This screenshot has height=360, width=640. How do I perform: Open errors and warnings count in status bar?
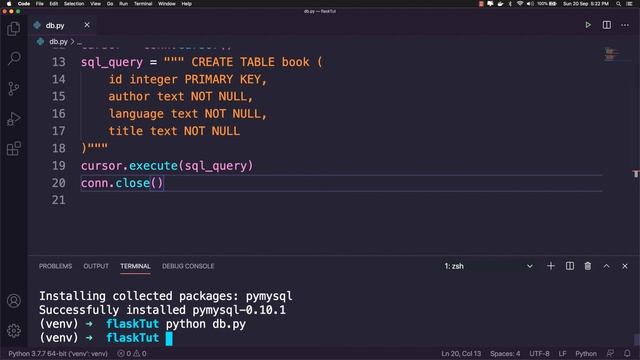tap(132, 353)
